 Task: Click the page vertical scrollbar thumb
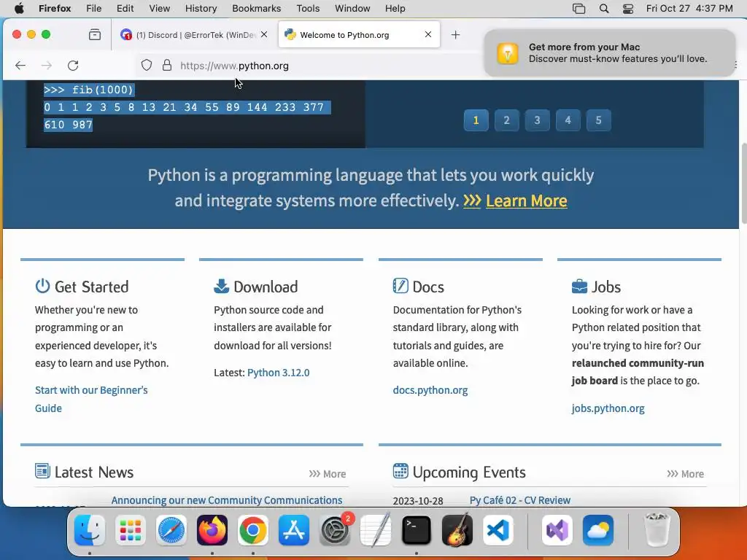coord(743,183)
